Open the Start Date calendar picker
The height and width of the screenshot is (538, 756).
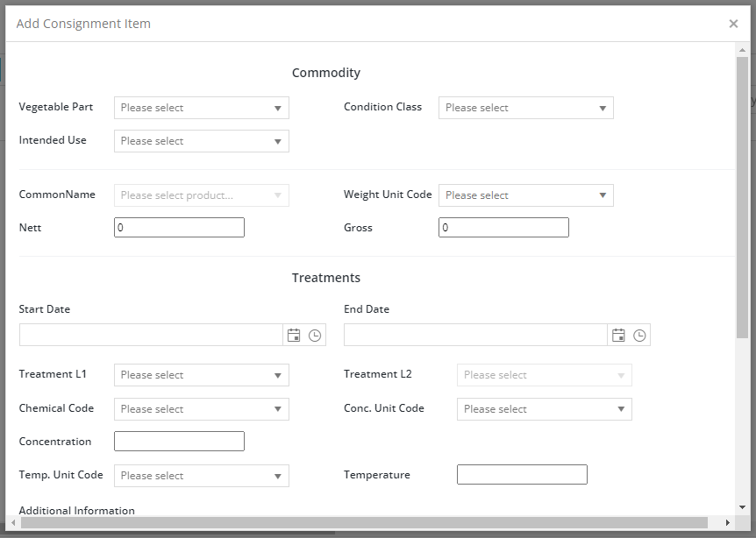coord(294,336)
